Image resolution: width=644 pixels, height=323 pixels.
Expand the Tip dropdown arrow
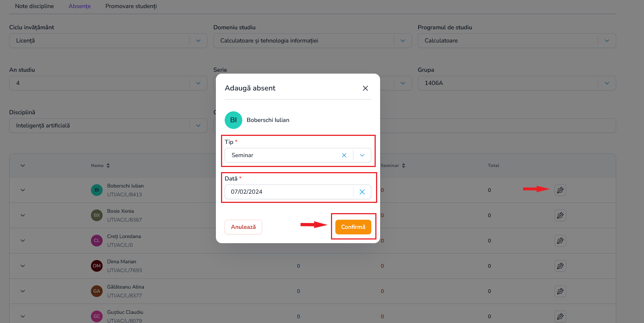pyautogui.click(x=362, y=155)
